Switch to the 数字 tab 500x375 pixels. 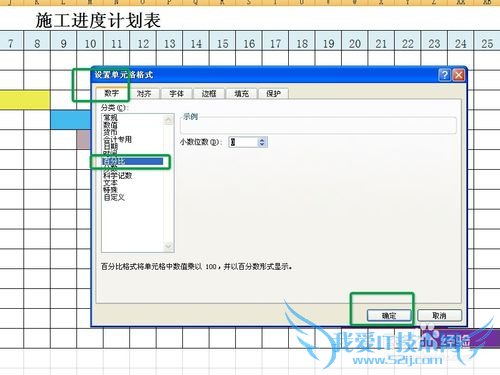click(112, 93)
